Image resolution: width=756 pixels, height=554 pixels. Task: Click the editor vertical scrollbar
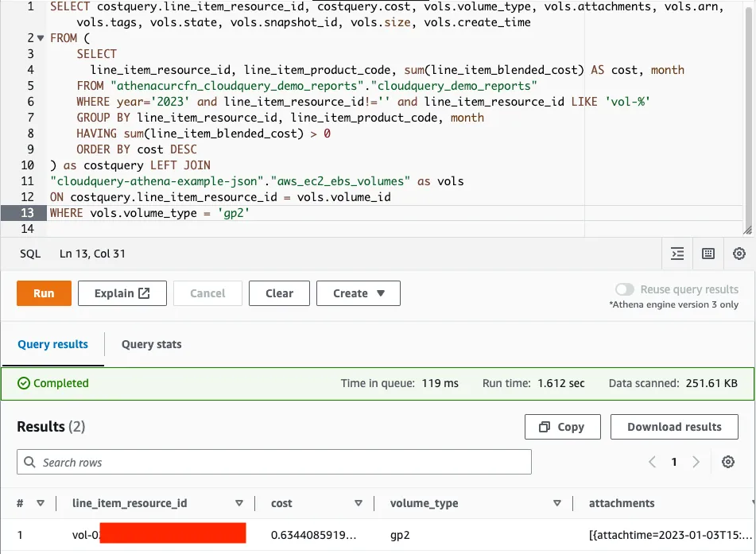(x=748, y=116)
